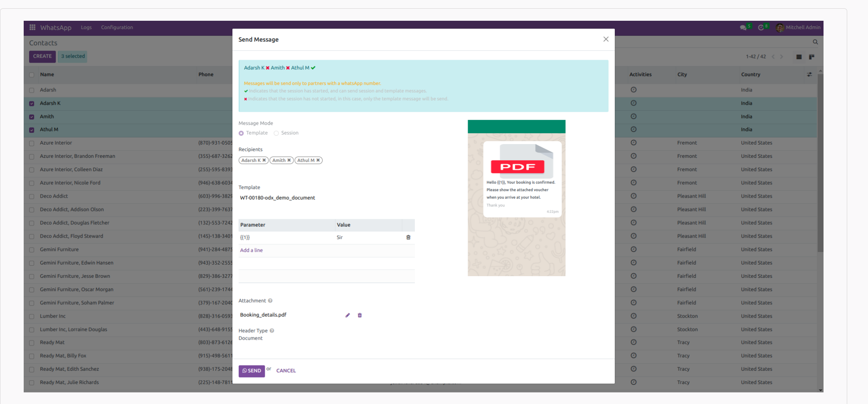Sort contacts by Country column
Image resolution: width=868 pixels, height=404 pixels.
click(x=750, y=75)
